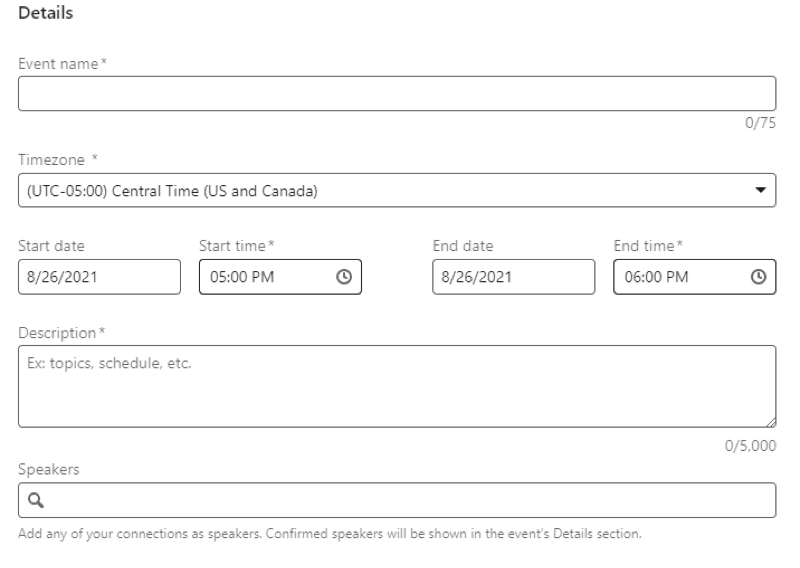The image size is (800, 568).
Task: Click the magnifier icon in Speakers field
Action: (x=36, y=500)
